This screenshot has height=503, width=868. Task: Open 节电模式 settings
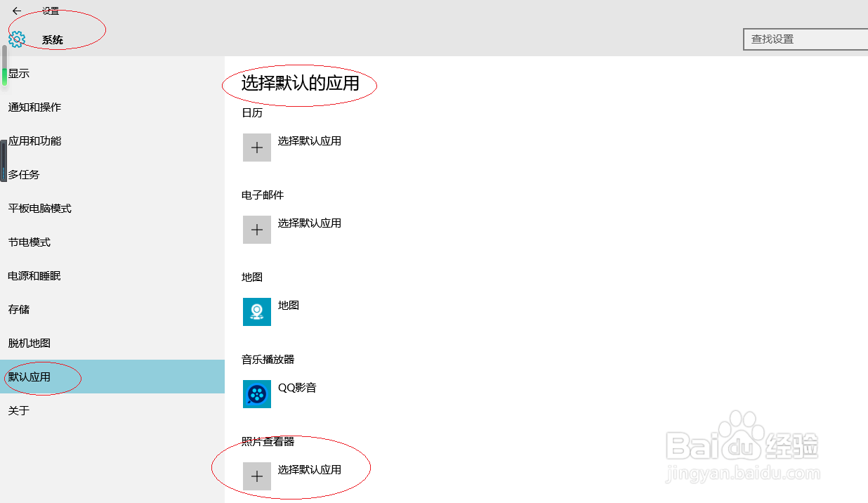click(x=28, y=242)
